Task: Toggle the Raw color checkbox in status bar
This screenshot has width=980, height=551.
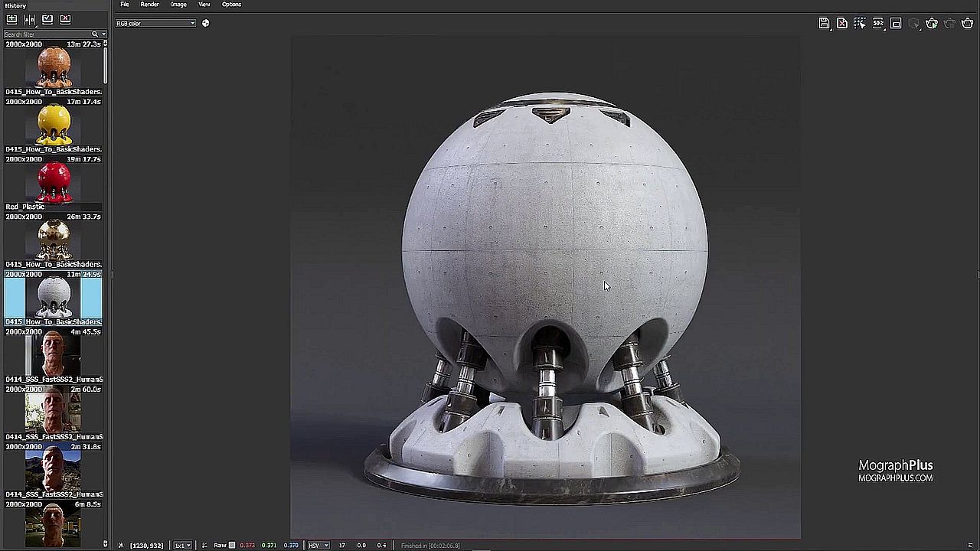Action: tap(232, 545)
